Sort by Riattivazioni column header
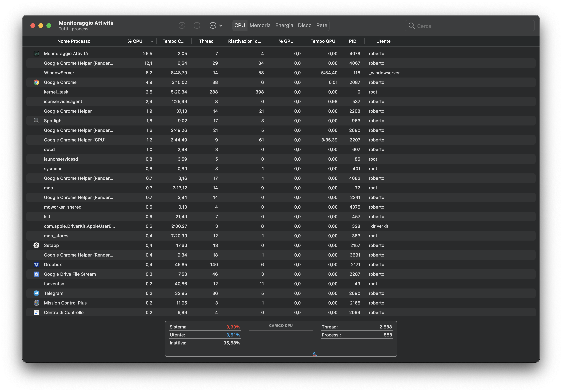Viewport: 562px width, 392px height. pos(245,41)
